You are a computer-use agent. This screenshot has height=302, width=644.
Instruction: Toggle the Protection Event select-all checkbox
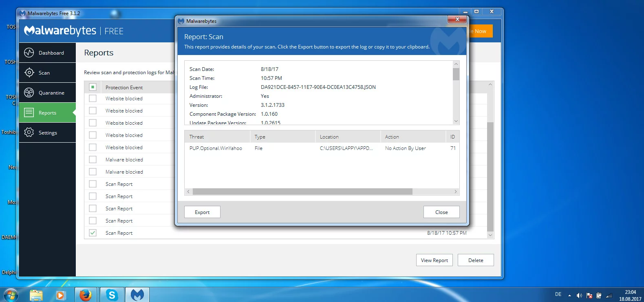coord(93,87)
